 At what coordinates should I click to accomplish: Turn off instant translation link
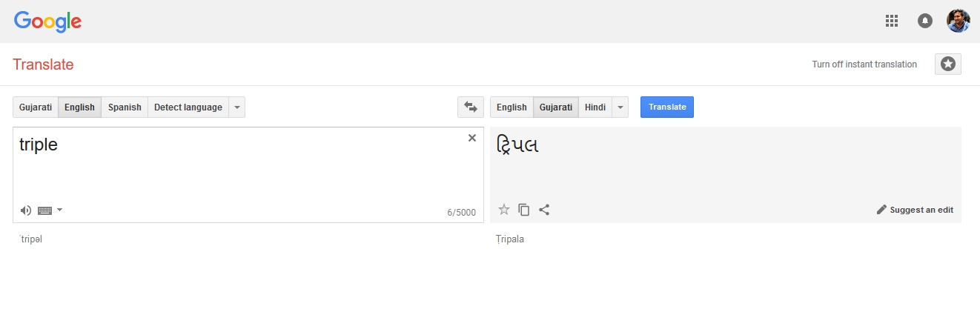point(864,64)
